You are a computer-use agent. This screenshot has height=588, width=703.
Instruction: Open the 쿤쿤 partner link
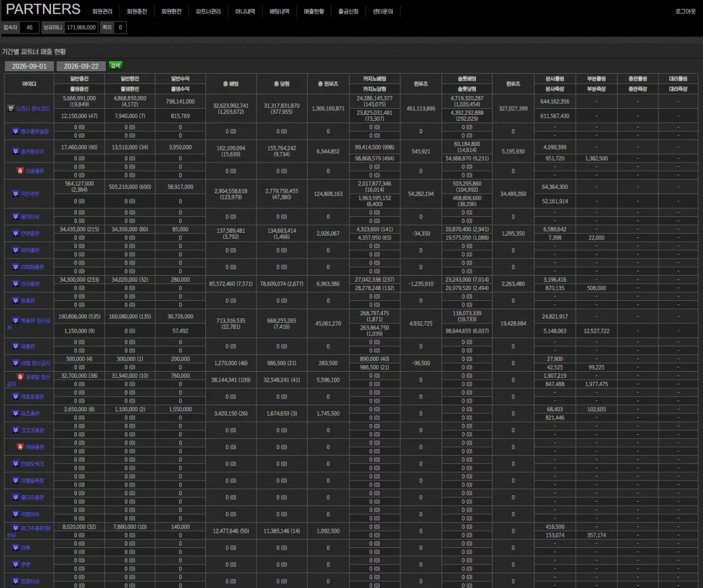[26, 564]
